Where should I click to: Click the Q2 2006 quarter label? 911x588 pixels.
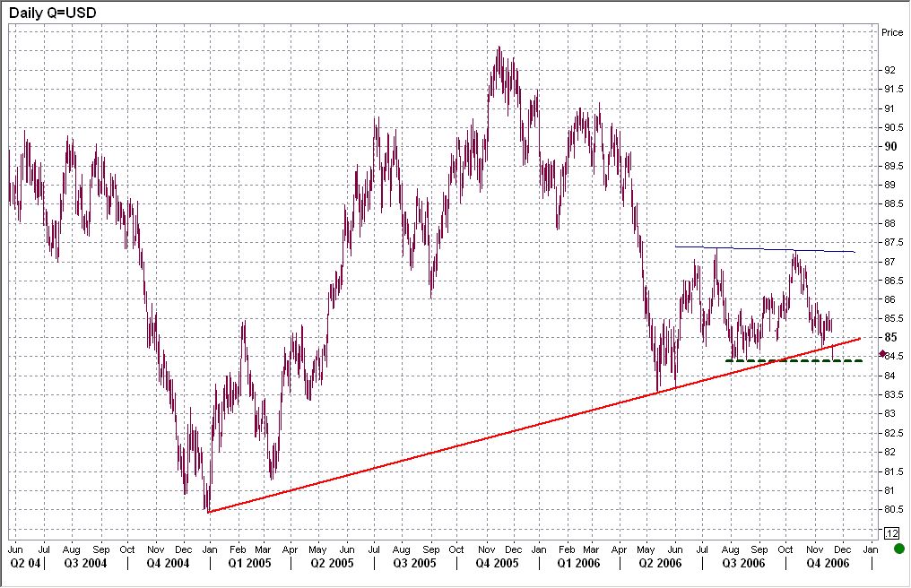pos(660,563)
